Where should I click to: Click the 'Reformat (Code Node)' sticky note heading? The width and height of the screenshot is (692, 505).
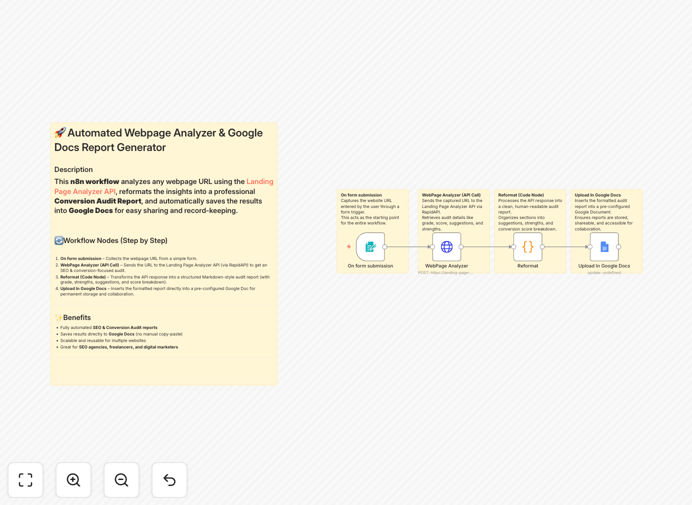pos(521,195)
